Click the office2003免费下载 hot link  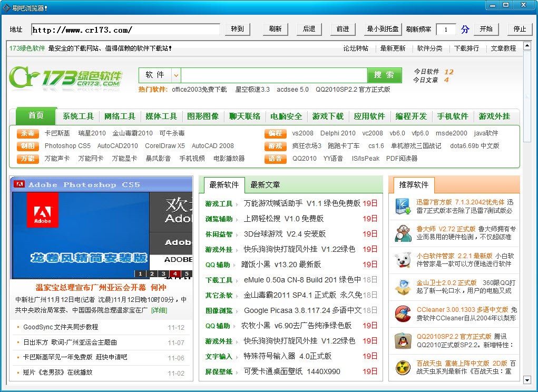[x=199, y=90]
